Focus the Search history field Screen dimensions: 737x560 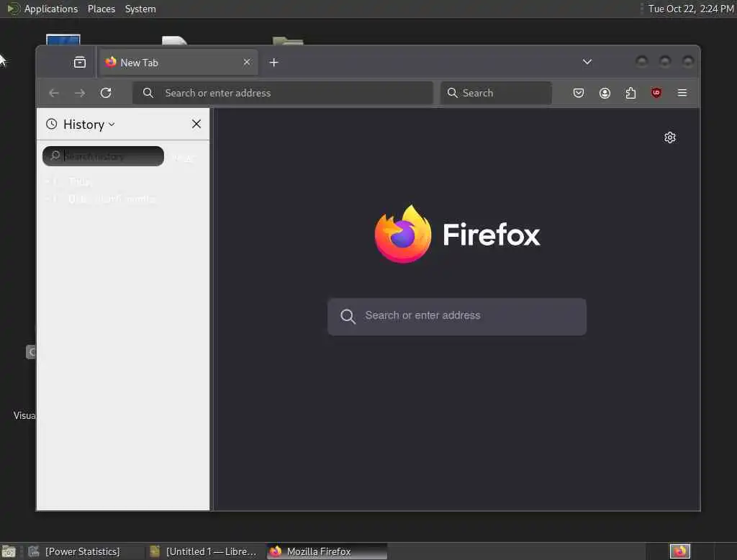click(104, 155)
